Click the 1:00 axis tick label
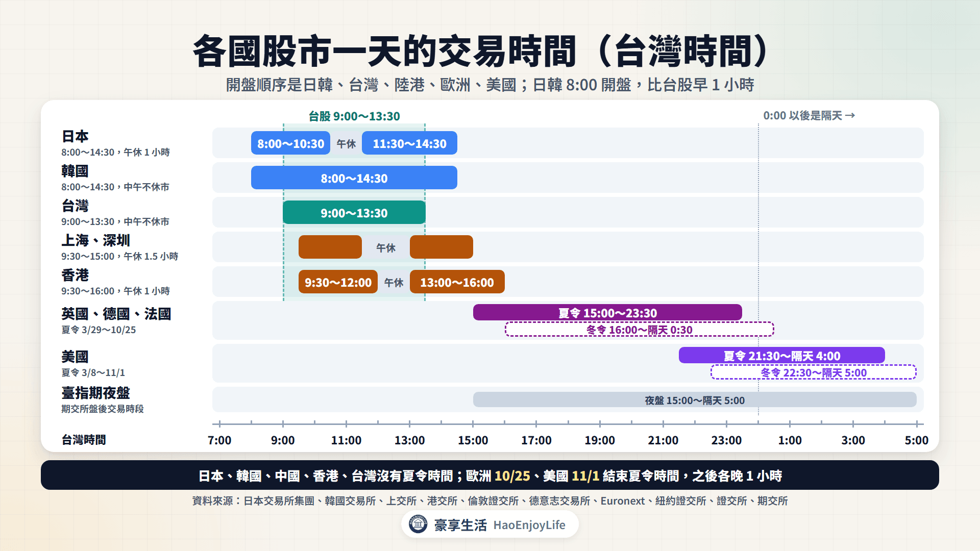 [x=790, y=440]
